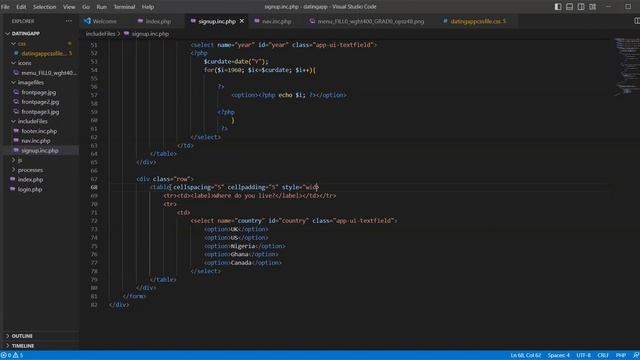Open the Customize Layout icon
This screenshot has width=640, height=360.
(x=592, y=7)
